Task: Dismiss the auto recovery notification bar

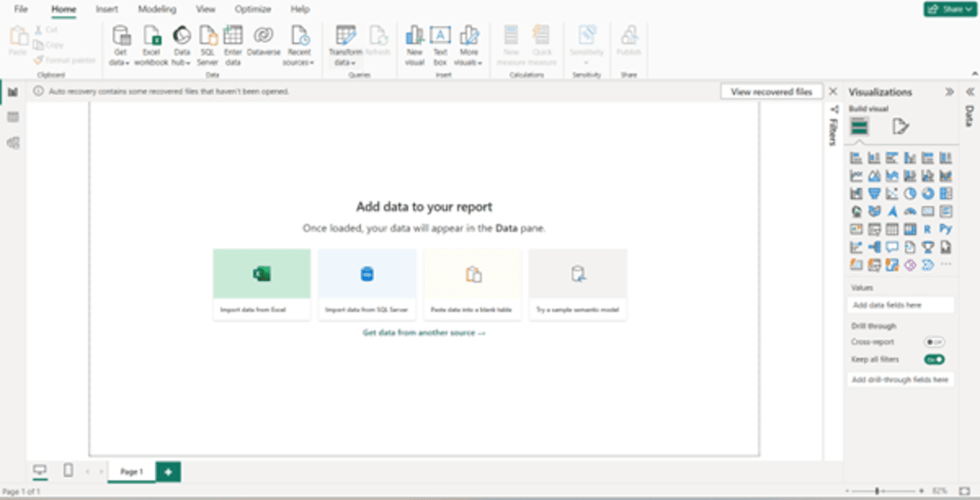Action: click(x=833, y=92)
